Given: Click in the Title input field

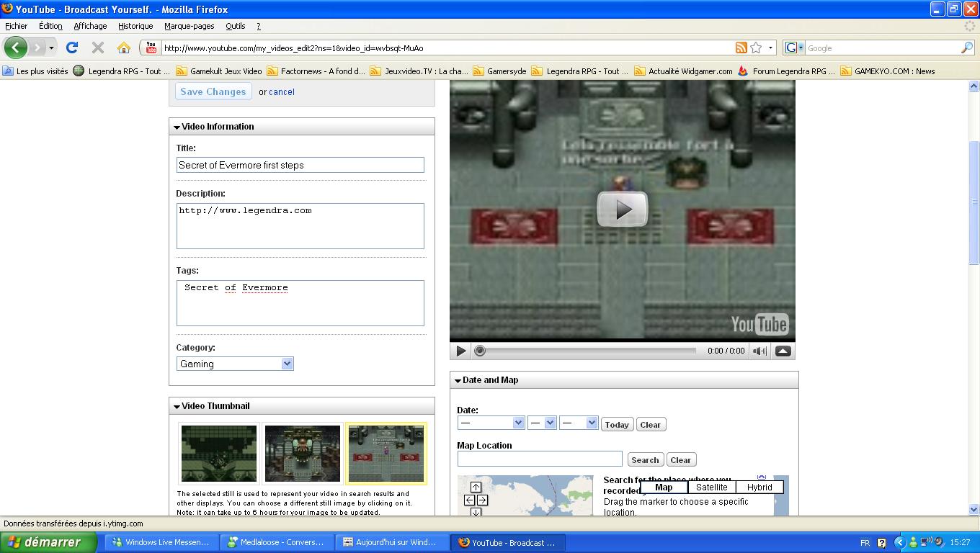Looking at the screenshot, I should pyautogui.click(x=300, y=165).
